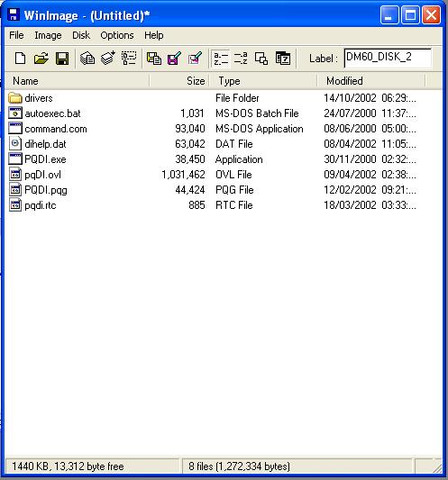Click the file name 'pqdi.rtc'
This screenshot has width=448, height=480.
point(41,205)
